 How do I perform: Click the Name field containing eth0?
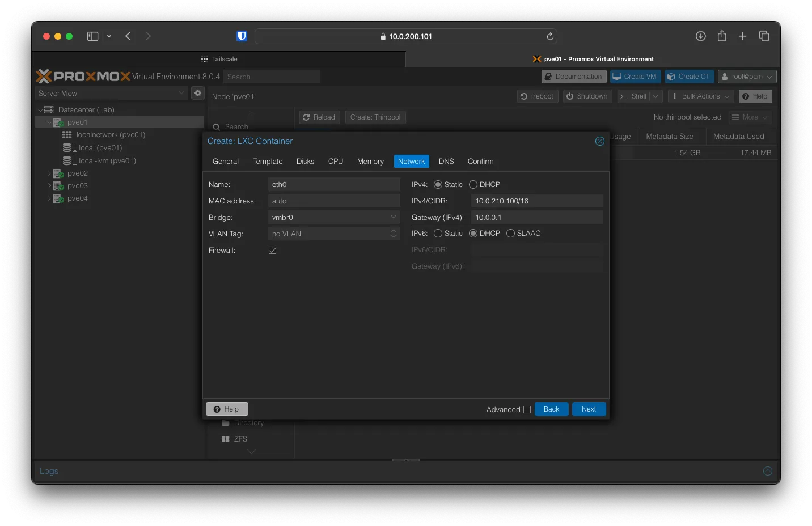point(334,185)
